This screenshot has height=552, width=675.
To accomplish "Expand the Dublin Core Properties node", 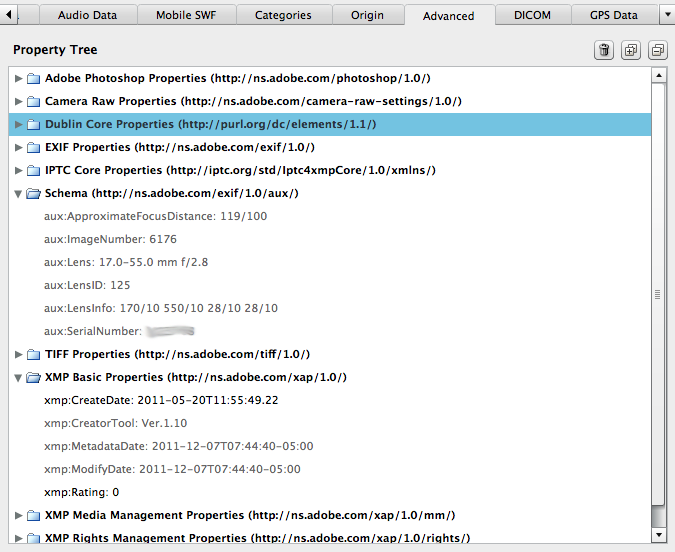I will pyautogui.click(x=19, y=125).
